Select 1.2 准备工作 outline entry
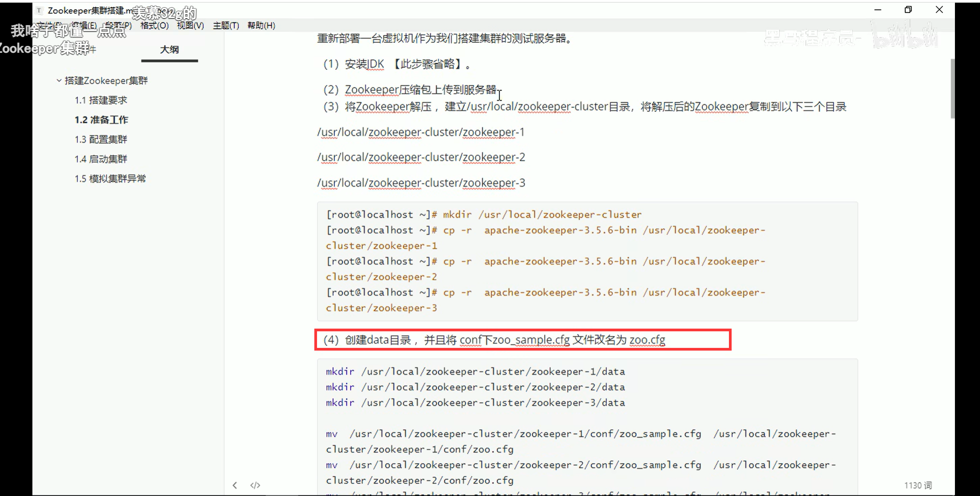 pyautogui.click(x=101, y=120)
